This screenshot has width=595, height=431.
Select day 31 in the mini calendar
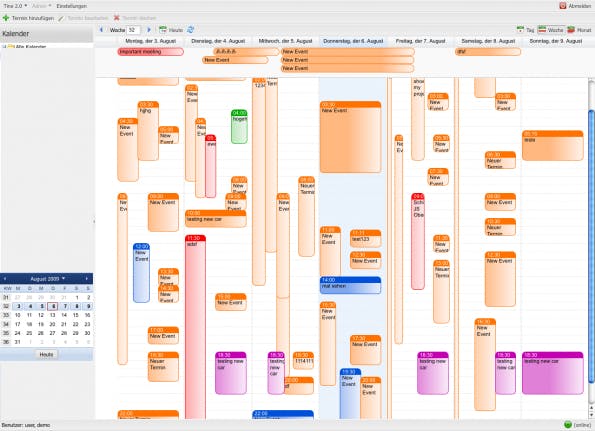(17, 342)
